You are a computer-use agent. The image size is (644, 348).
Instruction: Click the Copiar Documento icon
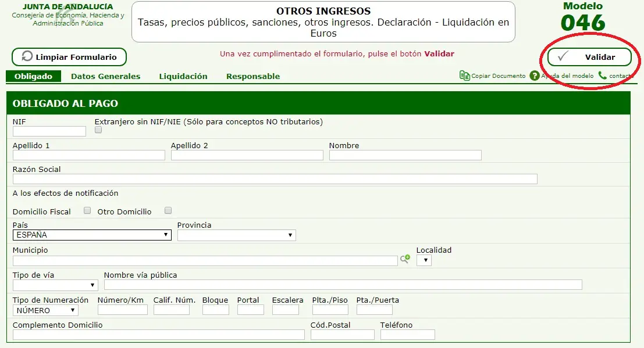464,76
